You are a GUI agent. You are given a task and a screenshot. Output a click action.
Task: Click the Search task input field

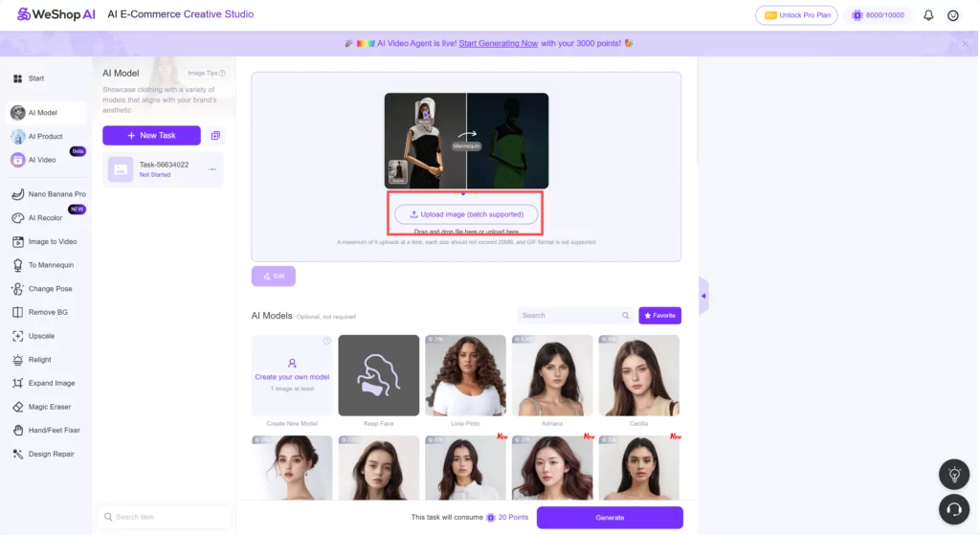[165, 517]
